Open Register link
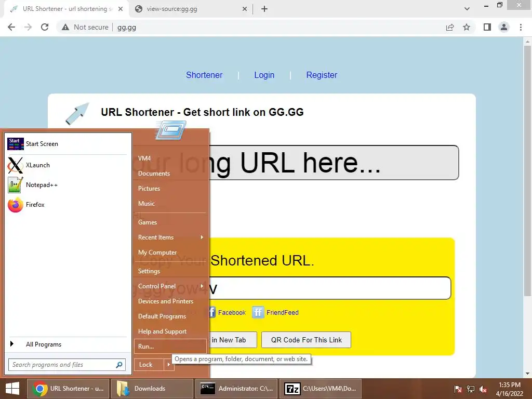Image resolution: width=532 pixels, height=399 pixels. pyautogui.click(x=322, y=75)
